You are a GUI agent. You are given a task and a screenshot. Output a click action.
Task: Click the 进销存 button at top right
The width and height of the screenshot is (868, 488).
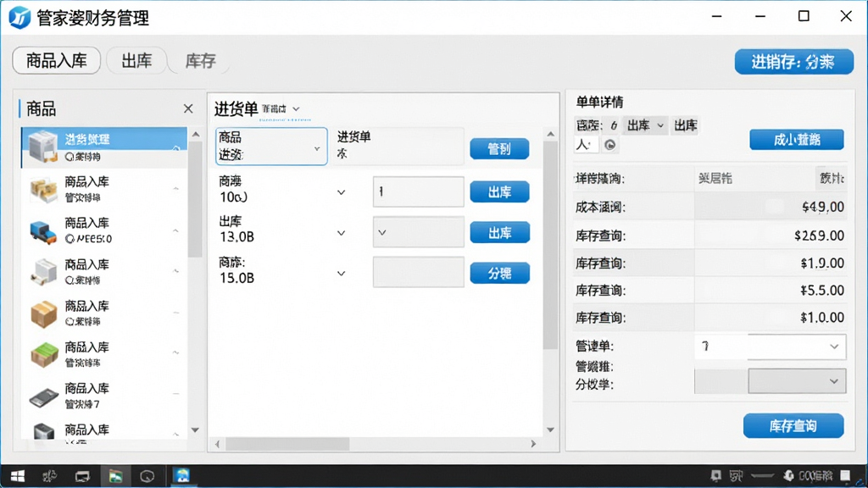point(793,61)
